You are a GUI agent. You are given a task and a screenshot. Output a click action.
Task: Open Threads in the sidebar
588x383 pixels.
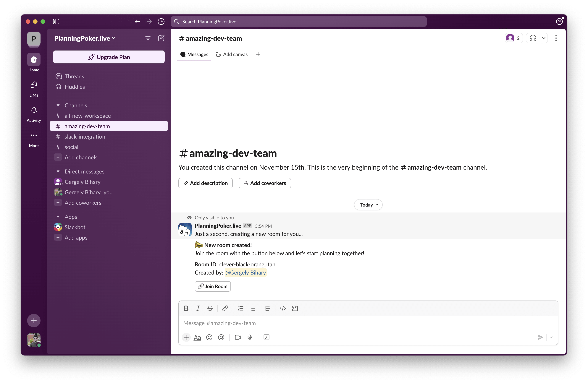coord(109,76)
